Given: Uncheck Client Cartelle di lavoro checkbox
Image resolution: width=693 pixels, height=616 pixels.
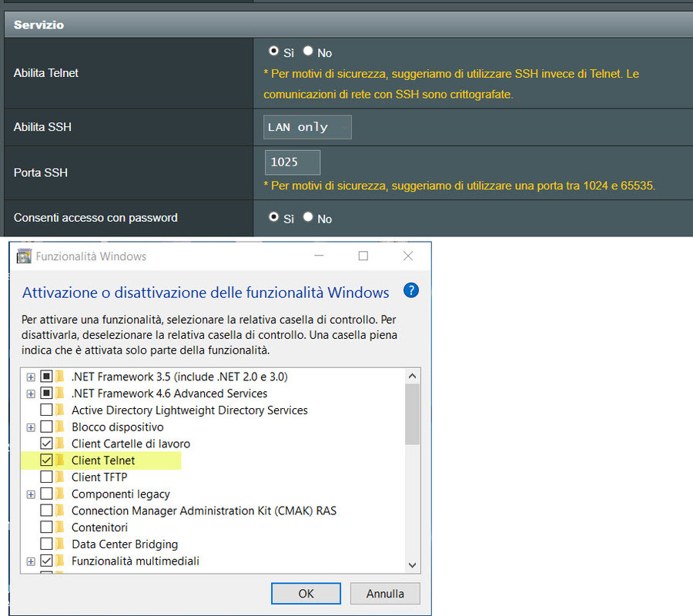Looking at the screenshot, I should pyautogui.click(x=46, y=444).
